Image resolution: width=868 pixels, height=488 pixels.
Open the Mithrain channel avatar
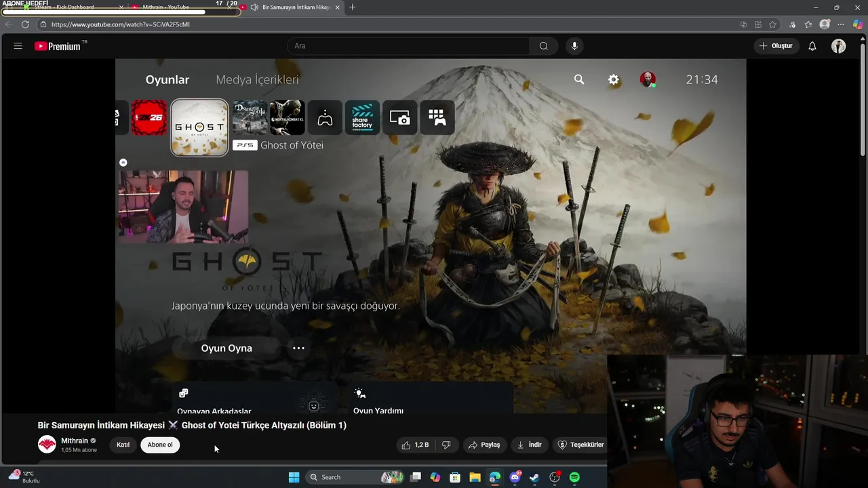coord(47,445)
